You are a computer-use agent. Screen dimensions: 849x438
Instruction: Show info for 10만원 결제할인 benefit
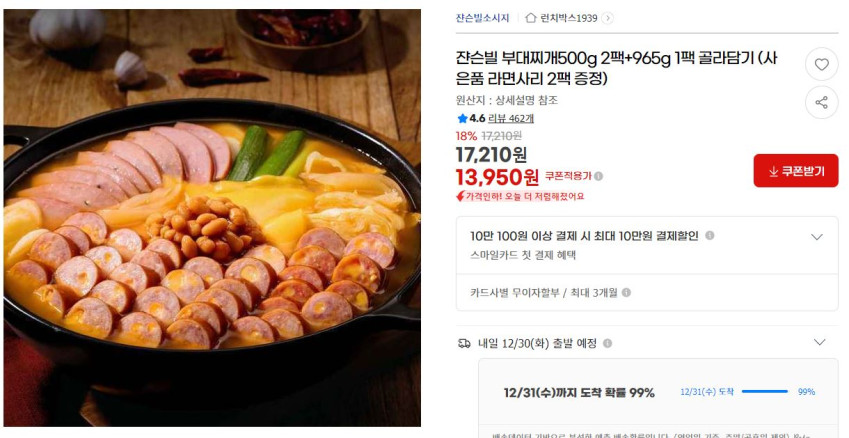(x=709, y=236)
